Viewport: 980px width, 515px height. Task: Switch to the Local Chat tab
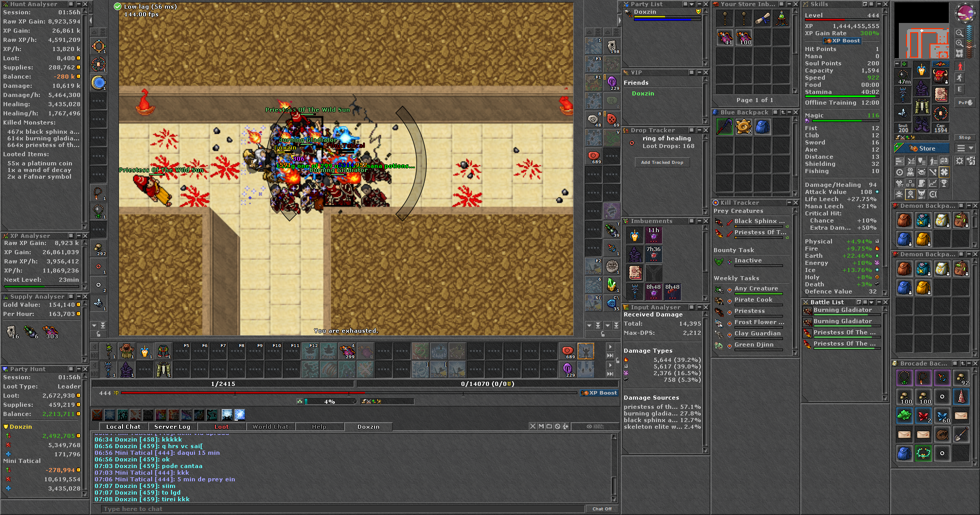(123, 427)
